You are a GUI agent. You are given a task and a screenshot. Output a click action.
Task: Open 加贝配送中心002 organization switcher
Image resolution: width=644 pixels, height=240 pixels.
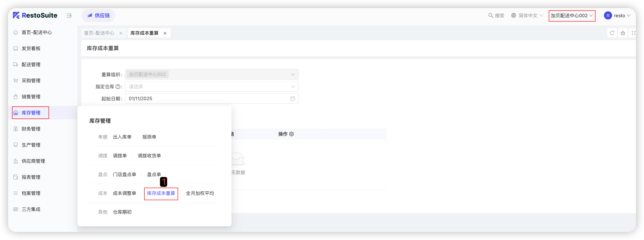click(x=572, y=16)
